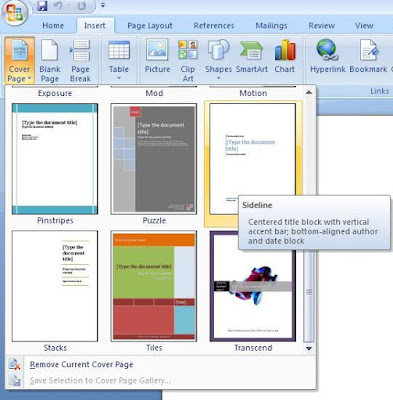Open the Shapes gallery
The image size is (393, 400).
218,60
